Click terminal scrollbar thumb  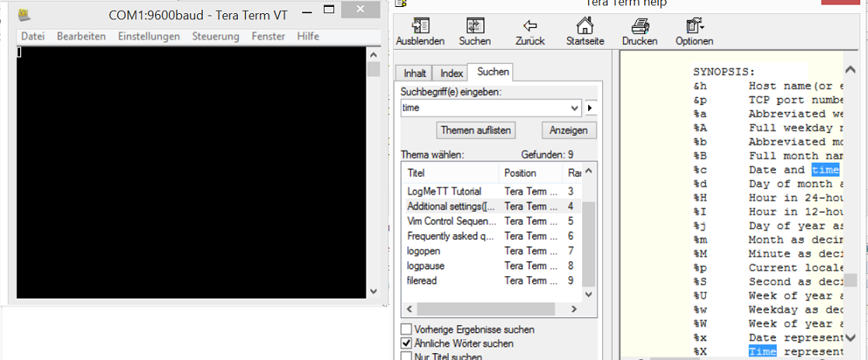(x=373, y=69)
